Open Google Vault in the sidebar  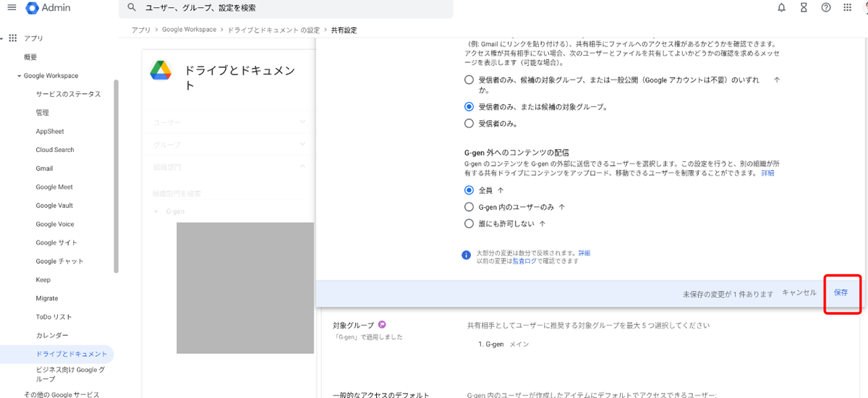[54, 206]
